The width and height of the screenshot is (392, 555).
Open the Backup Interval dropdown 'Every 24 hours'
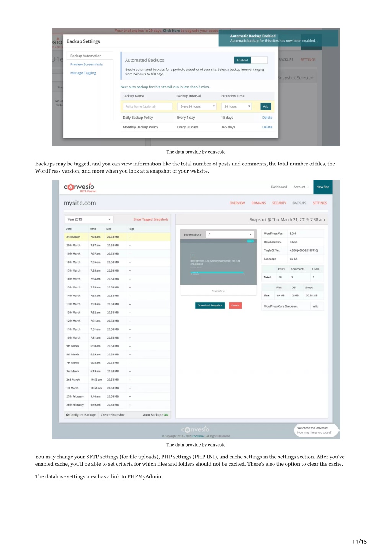pyautogui.click(x=197, y=106)
